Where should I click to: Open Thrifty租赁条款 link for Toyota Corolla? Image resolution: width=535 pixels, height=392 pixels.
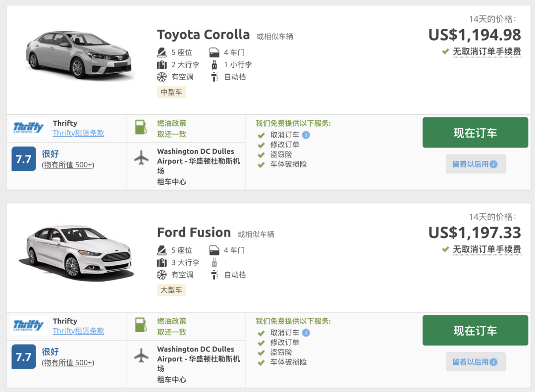point(78,133)
